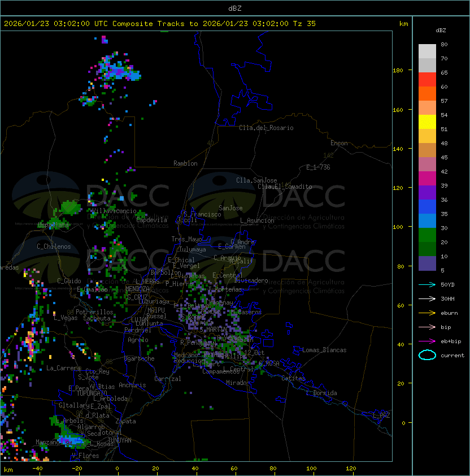Click the Agrelo map label
The height and width of the screenshot is (476, 470).
pyautogui.click(x=138, y=340)
